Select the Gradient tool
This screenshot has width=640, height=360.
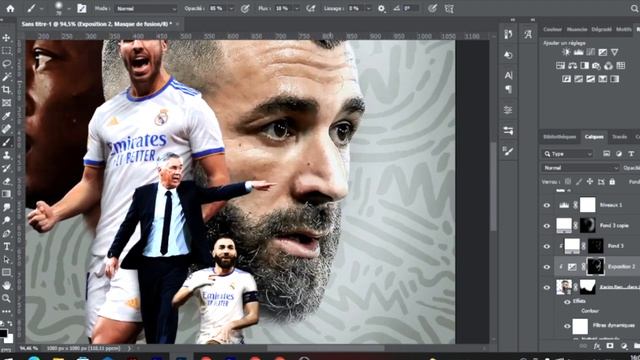click(6, 194)
